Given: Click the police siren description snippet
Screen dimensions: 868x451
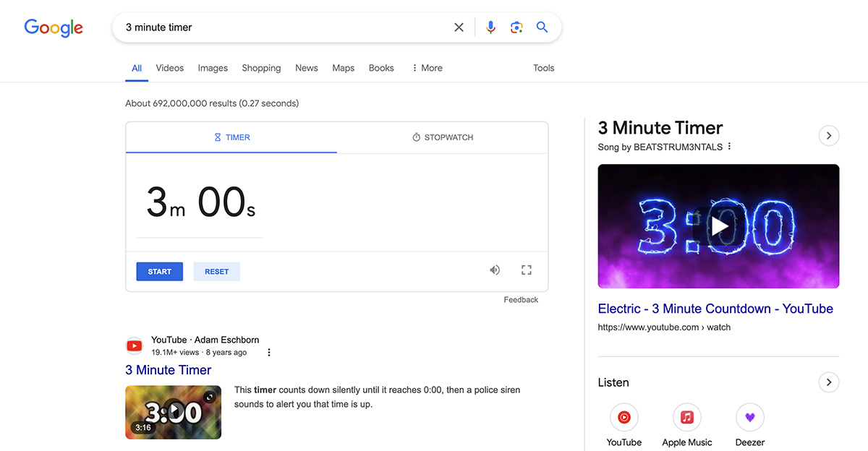Looking at the screenshot, I should coord(378,397).
